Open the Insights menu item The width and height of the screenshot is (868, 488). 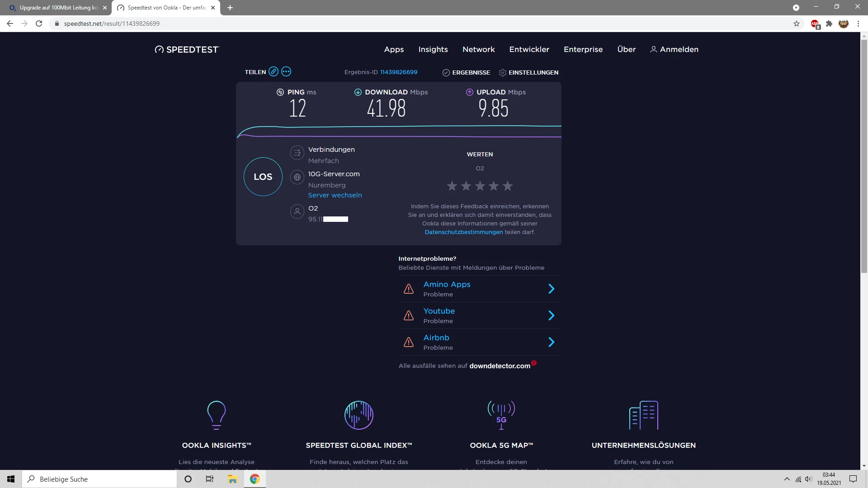tap(433, 49)
